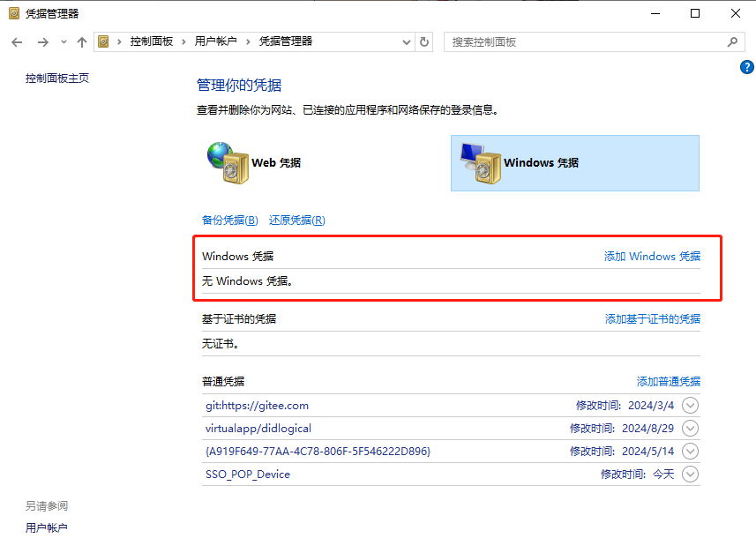This screenshot has width=756, height=553.
Task: Expand the SSO_POP_Device credential details
Action: point(690,474)
